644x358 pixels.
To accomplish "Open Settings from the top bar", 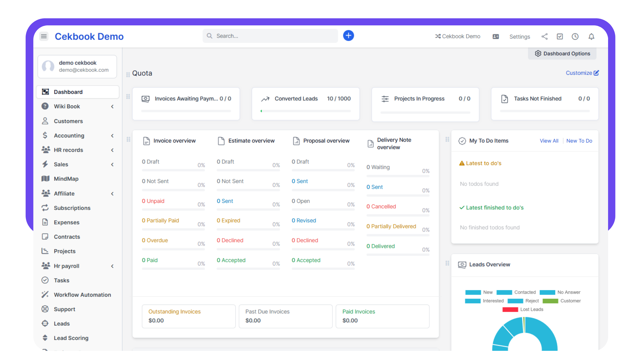I will point(520,36).
